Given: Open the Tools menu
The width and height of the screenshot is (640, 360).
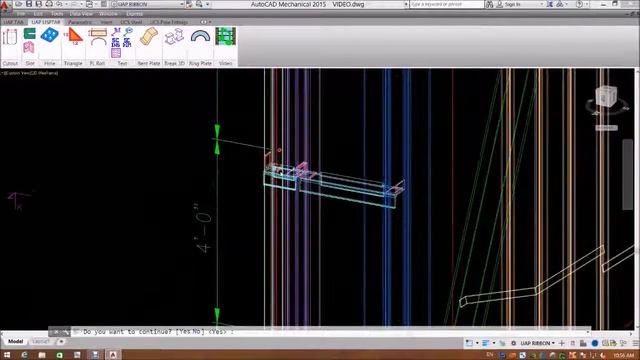Looking at the screenshot, I should [x=57, y=13].
